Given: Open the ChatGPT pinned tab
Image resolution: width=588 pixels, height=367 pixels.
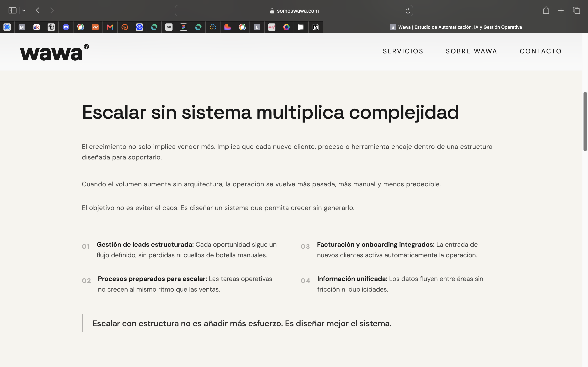Looking at the screenshot, I should pos(51,27).
